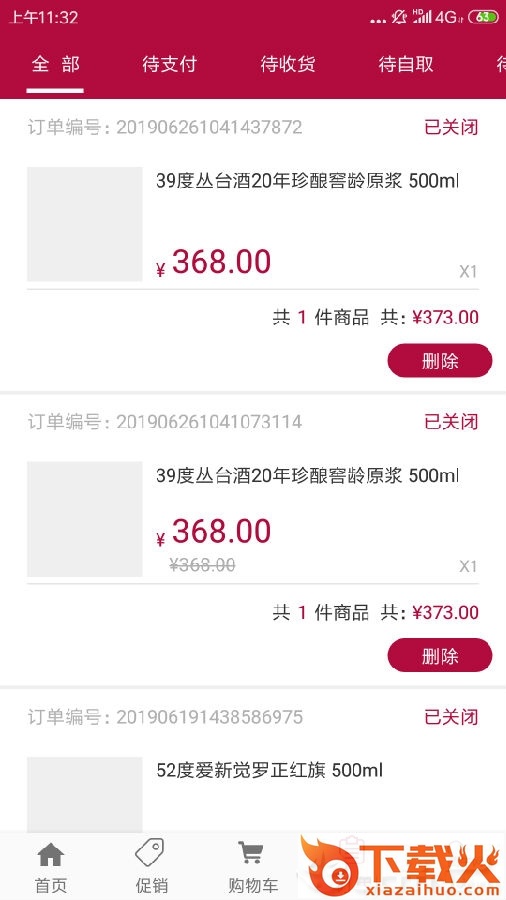The height and width of the screenshot is (900, 506).
Task: Open the 购物车 shopping cart icon
Action: point(252,854)
